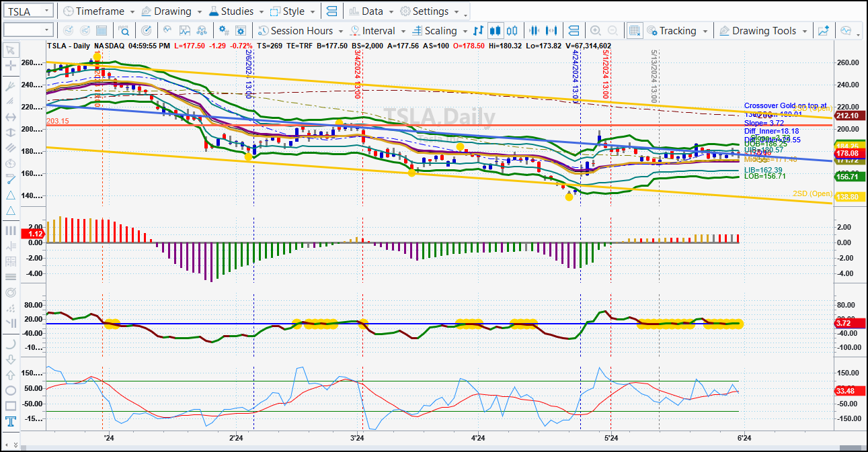This screenshot has width=868, height=452.
Task: Click the zoom in magnifier
Action: coord(595,30)
